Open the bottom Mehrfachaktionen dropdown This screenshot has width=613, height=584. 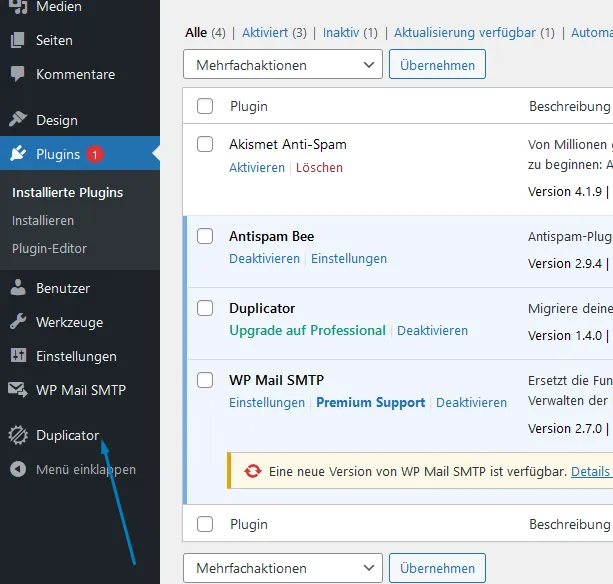[x=283, y=568]
